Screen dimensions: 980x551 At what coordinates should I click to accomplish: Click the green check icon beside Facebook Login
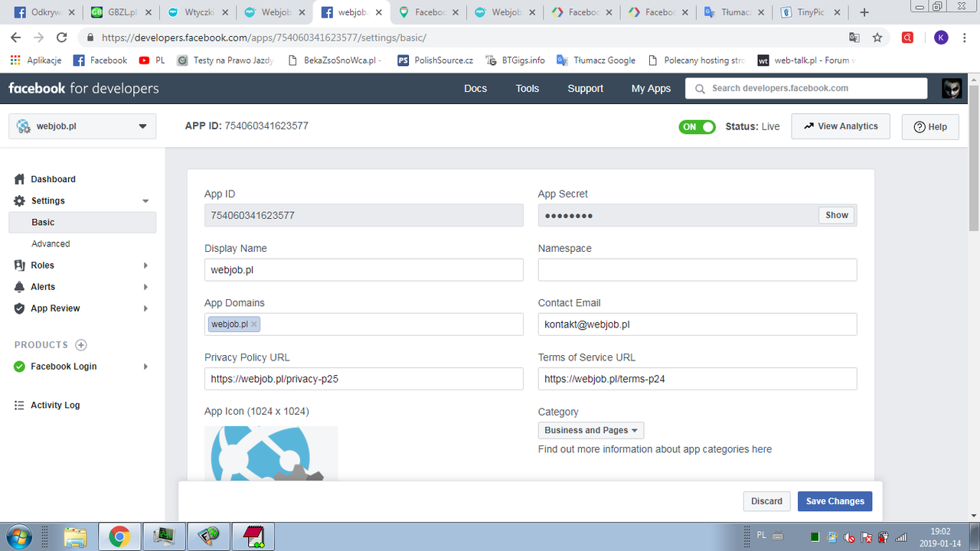[20, 367]
